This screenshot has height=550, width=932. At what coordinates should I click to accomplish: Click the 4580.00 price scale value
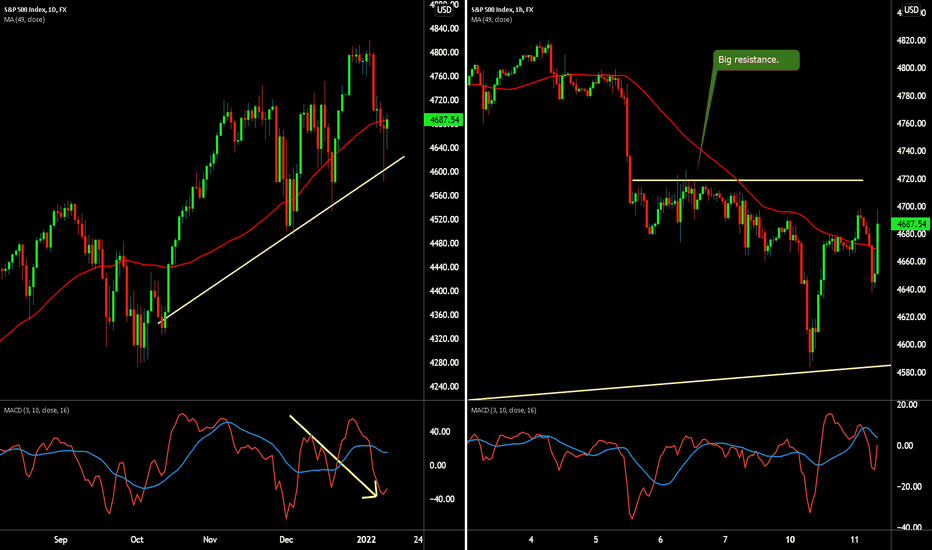(x=911, y=372)
